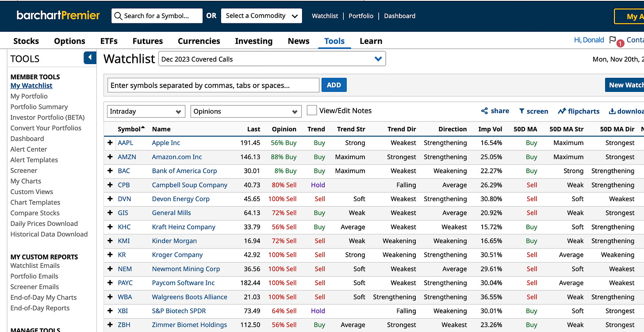Viewport: 644px width, 332px height.
Task: Open the screen filter icon
Action: [x=533, y=111]
